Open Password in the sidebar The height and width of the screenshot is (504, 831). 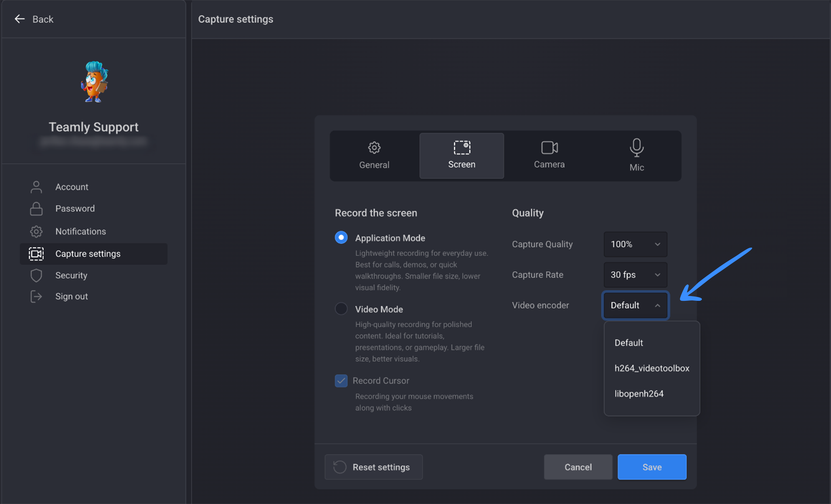[x=93, y=209]
